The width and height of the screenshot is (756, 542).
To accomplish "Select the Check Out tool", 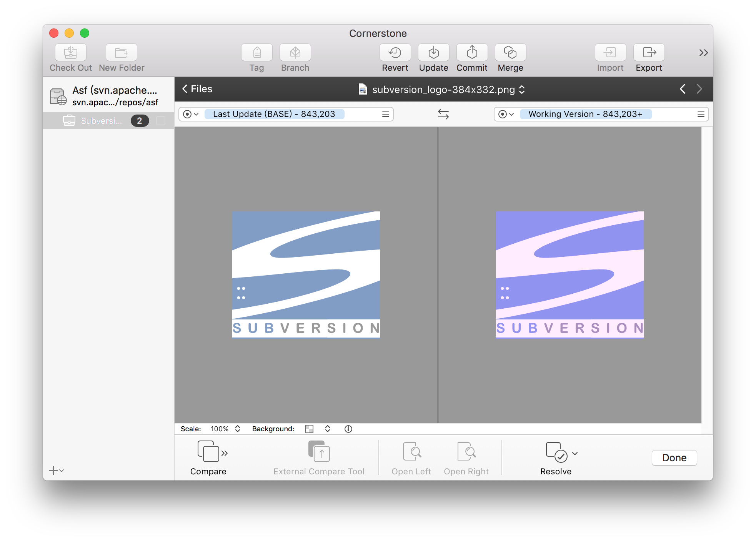I will tap(70, 57).
